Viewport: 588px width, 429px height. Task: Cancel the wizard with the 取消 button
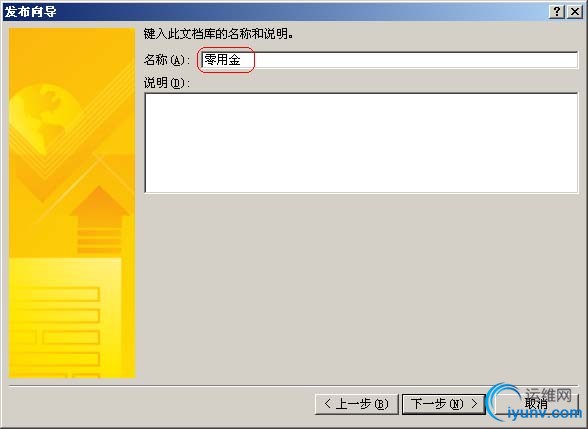click(x=536, y=404)
